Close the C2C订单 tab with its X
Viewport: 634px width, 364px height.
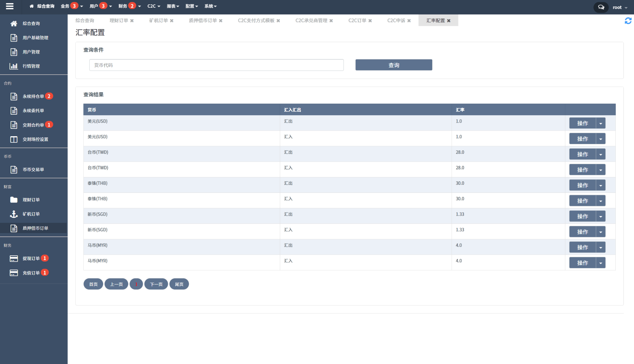370,21
